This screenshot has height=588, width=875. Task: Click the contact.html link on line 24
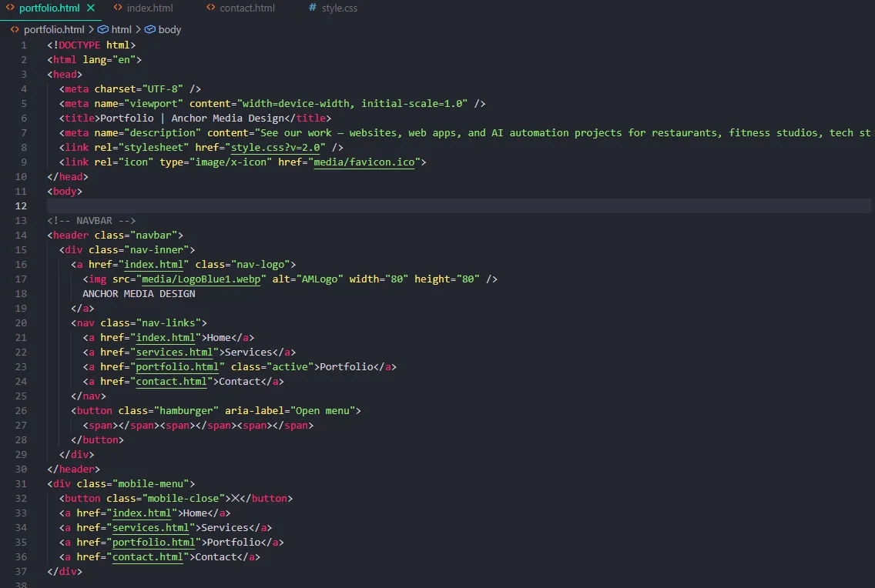pos(171,382)
